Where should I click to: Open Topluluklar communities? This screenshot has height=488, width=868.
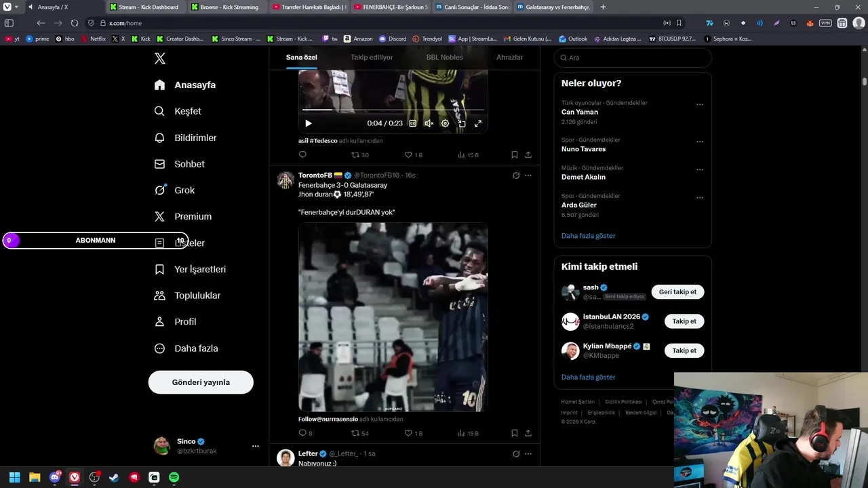(x=187, y=296)
